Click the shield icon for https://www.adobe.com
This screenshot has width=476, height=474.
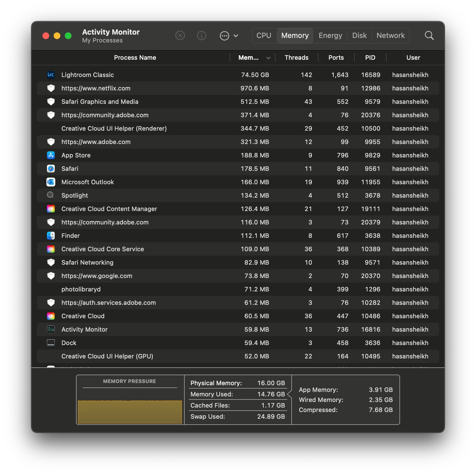(x=51, y=142)
